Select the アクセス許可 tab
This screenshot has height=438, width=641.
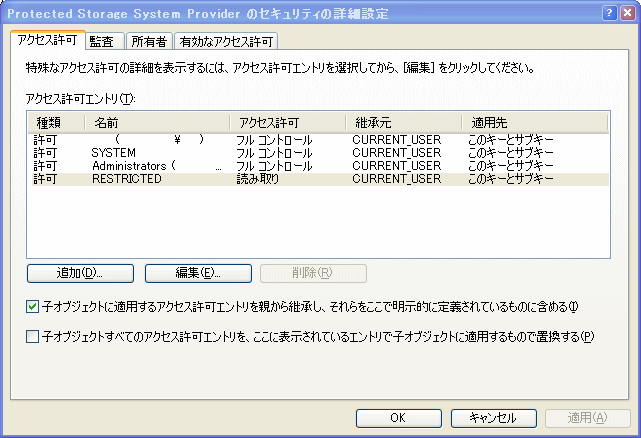click(x=47, y=40)
